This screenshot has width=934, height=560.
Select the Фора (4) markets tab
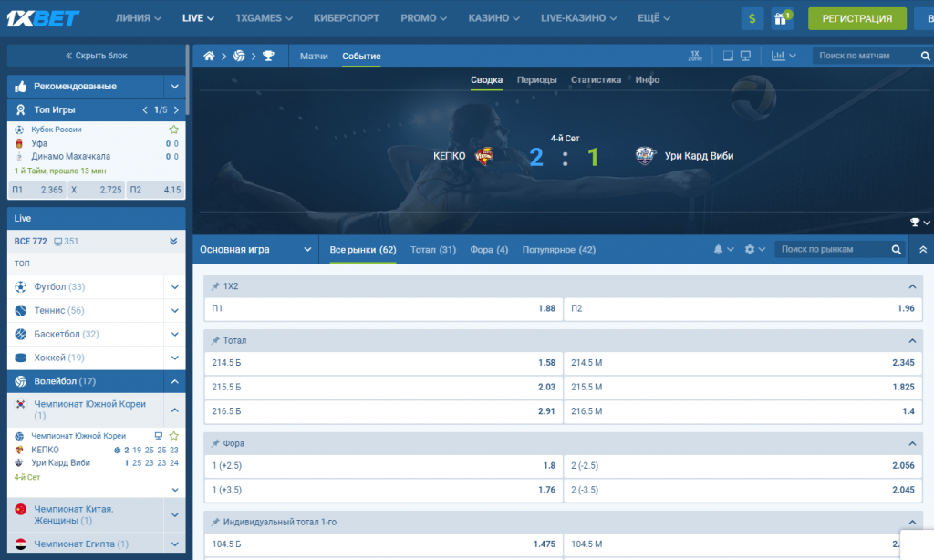489,249
